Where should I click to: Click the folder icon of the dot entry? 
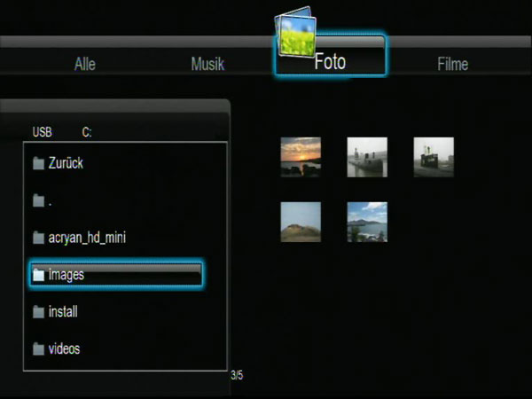(38, 200)
